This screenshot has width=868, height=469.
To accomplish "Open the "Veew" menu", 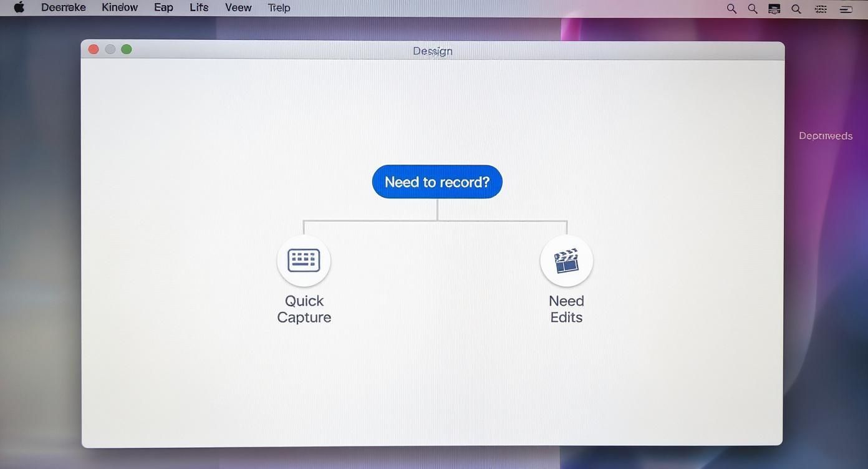I will tap(238, 7).
